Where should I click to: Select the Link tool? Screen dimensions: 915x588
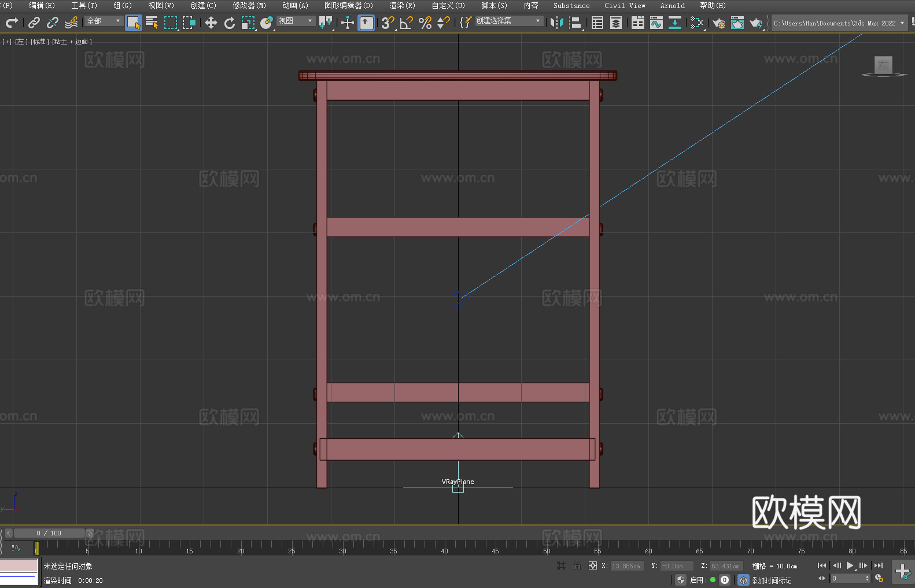[34, 23]
